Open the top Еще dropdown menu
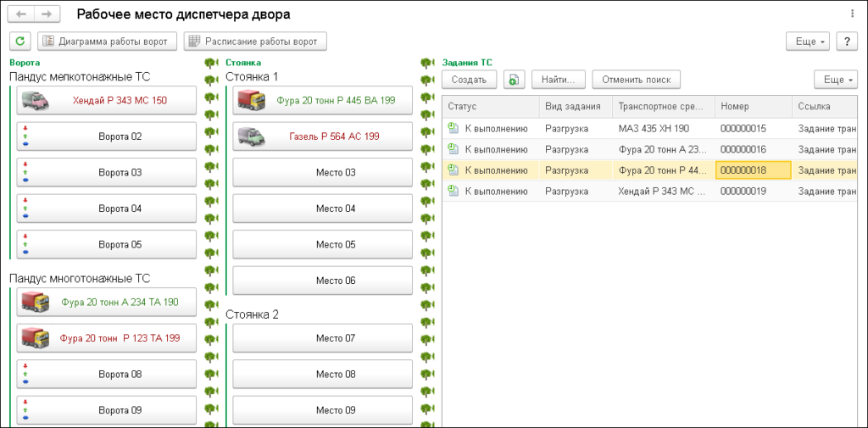The height and width of the screenshot is (428, 868). tap(808, 42)
